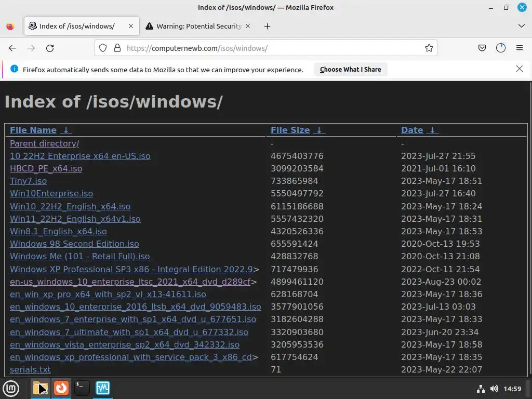This screenshot has width=532, height=399.
Task: Open Windows Me (101 - Retail Full).iso
Action: (x=79, y=256)
